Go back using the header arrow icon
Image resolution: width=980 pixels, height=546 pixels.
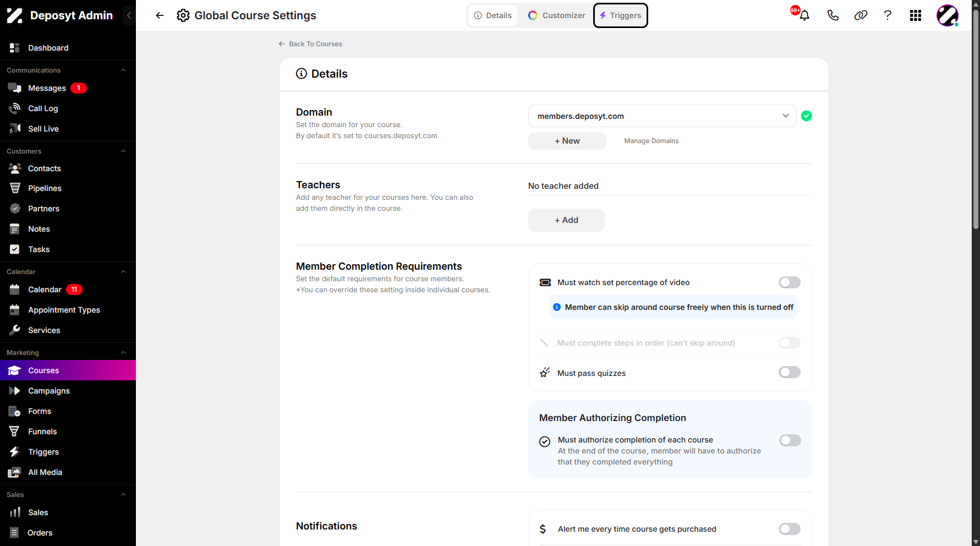click(160, 15)
